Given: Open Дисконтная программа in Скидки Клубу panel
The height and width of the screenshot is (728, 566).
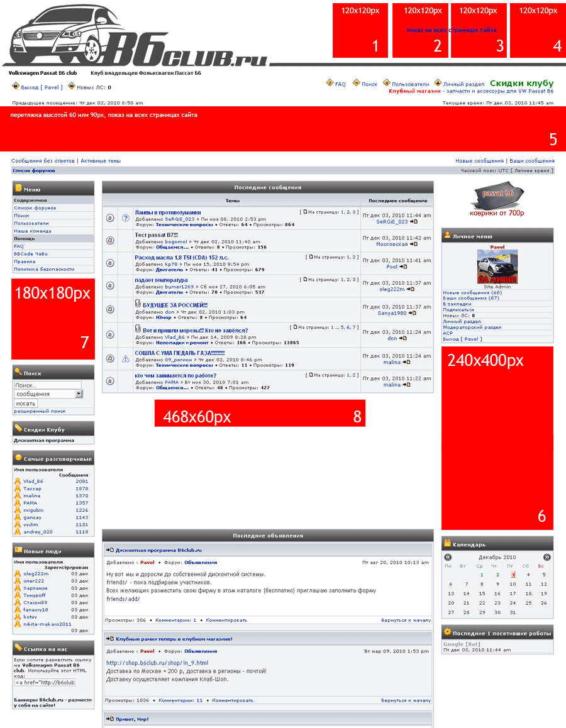Looking at the screenshot, I should 43,441.
